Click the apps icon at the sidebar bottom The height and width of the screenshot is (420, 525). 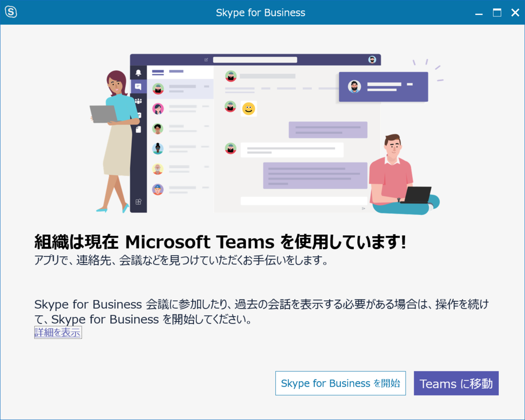[138, 202]
